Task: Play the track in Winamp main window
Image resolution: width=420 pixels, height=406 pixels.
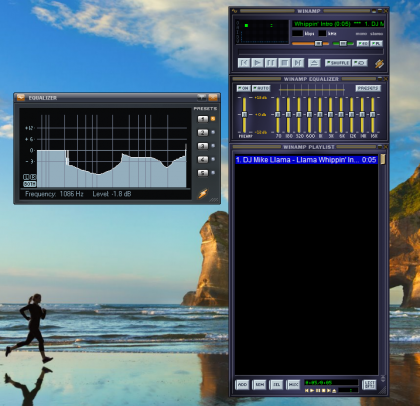Action: [257, 63]
